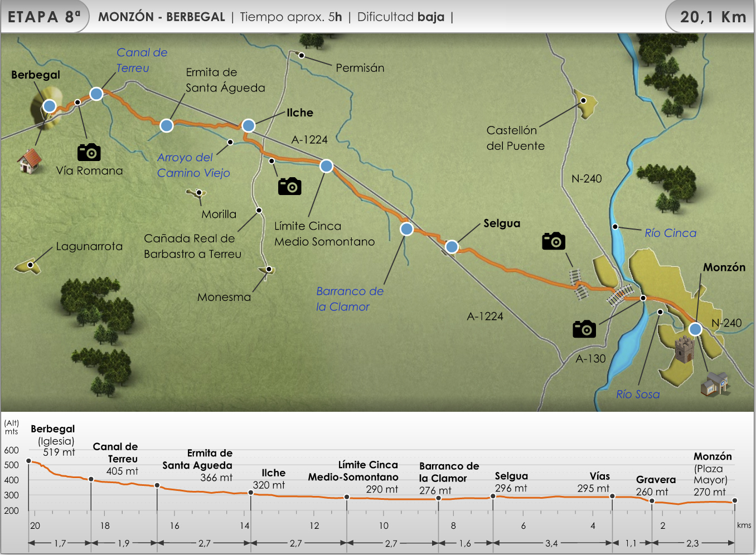Click the red-roof house icon near Berbegal

tap(30, 160)
